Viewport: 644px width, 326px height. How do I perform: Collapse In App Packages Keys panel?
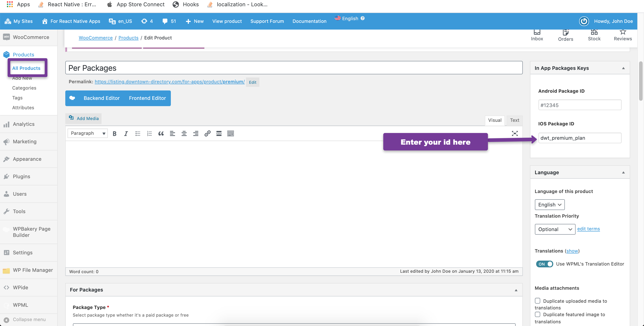(x=623, y=68)
